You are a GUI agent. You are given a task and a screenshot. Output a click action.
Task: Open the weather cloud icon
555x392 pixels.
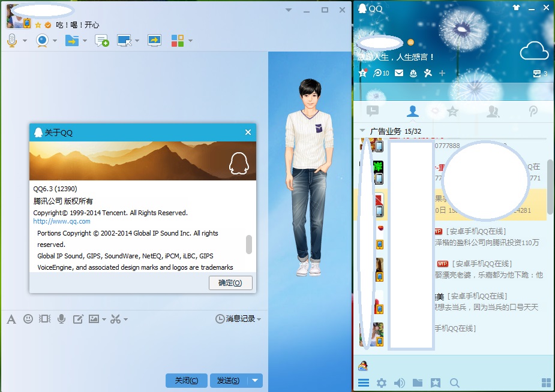[x=534, y=52]
